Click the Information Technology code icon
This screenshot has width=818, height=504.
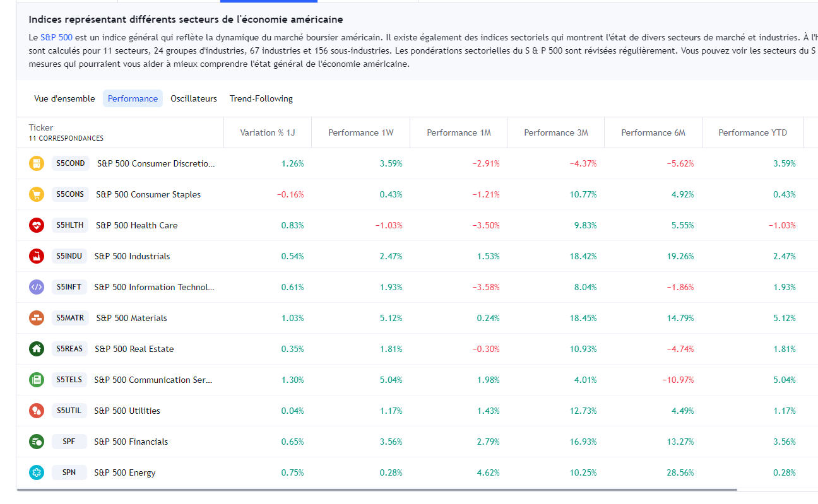pos(37,288)
